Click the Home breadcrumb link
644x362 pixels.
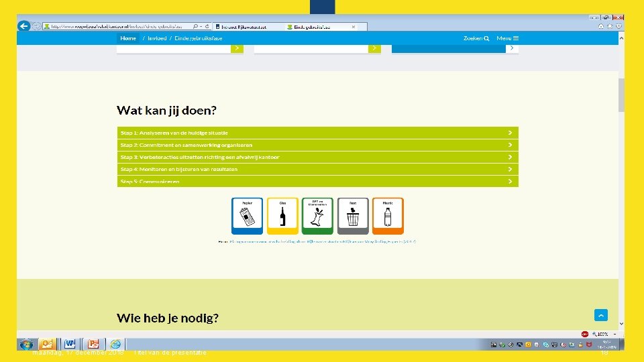click(x=128, y=38)
